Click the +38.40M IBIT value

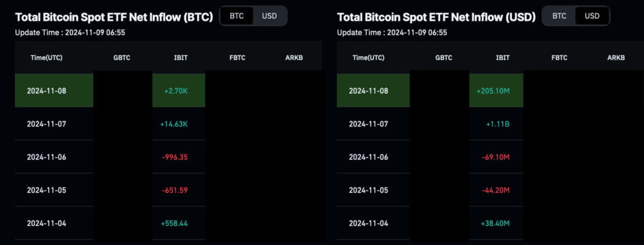[x=495, y=224]
